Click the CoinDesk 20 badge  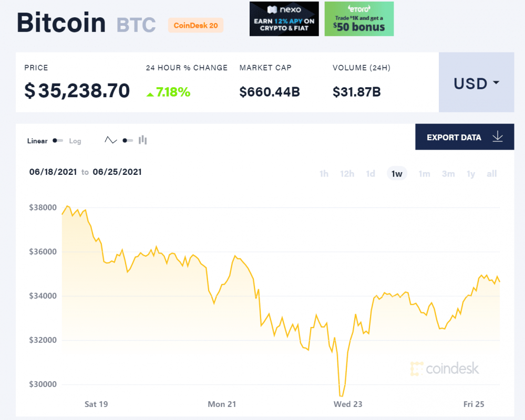click(x=195, y=25)
